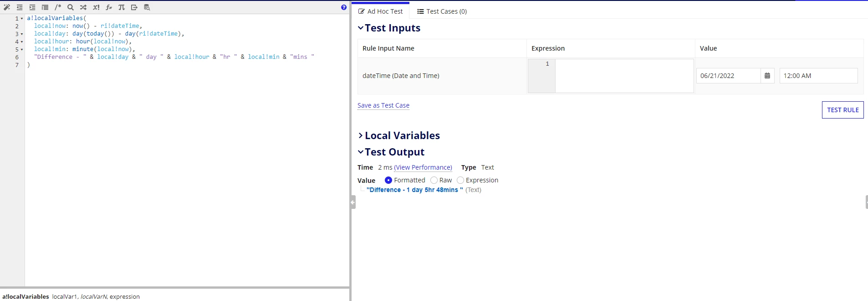Click the output text "Difference - 1 day 5hr 48mins"

pyautogui.click(x=415, y=190)
